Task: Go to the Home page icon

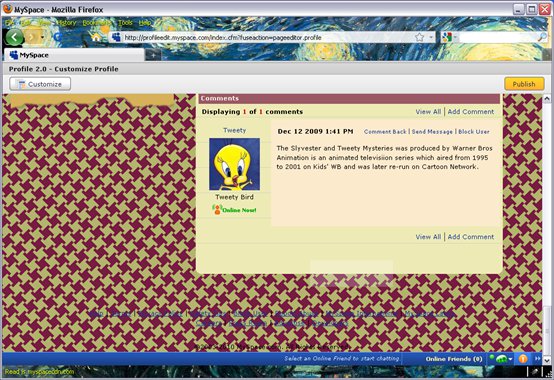Action: (96, 37)
